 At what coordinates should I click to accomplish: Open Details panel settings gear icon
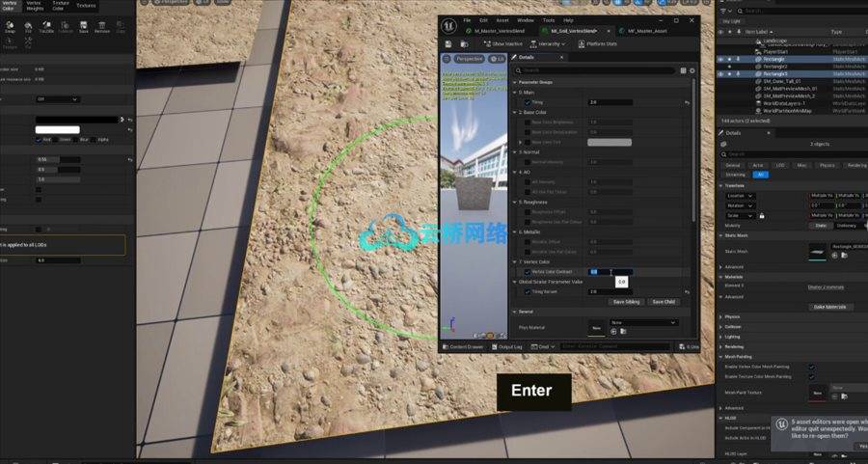coord(691,70)
